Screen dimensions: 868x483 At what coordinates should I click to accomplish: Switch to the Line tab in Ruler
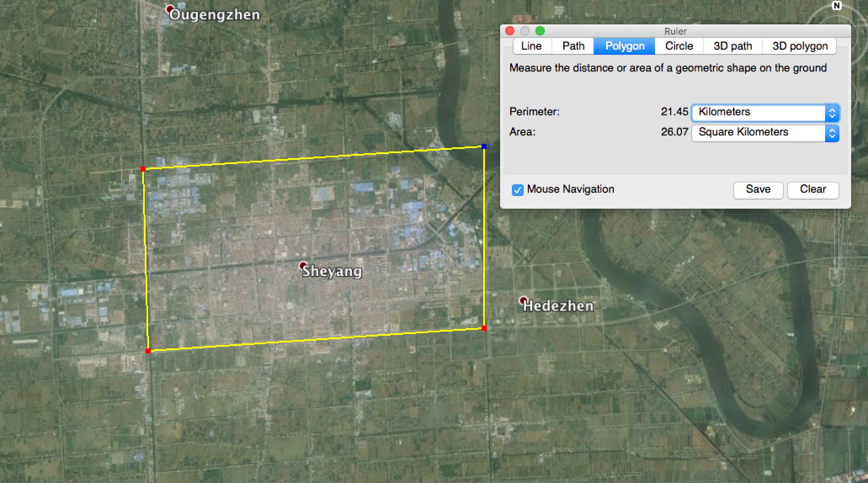pos(532,46)
